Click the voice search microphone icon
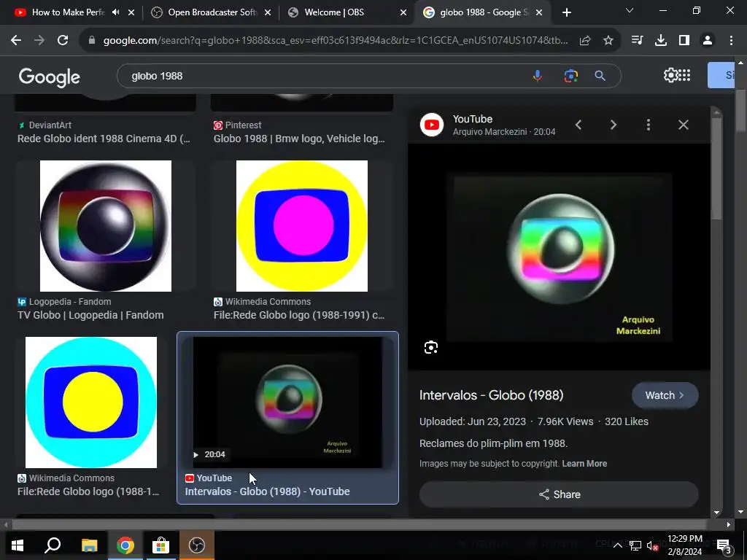Screen dimensions: 747x560 [538, 76]
